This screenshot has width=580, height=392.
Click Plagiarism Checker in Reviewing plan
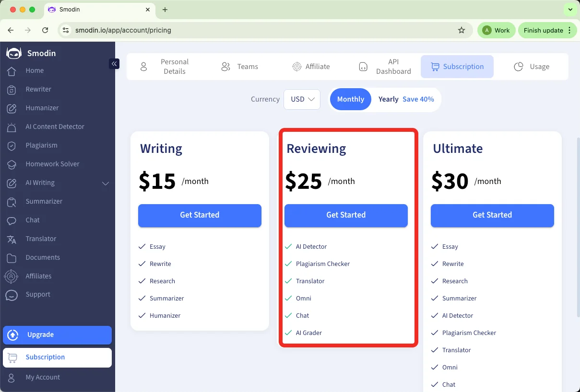click(323, 264)
